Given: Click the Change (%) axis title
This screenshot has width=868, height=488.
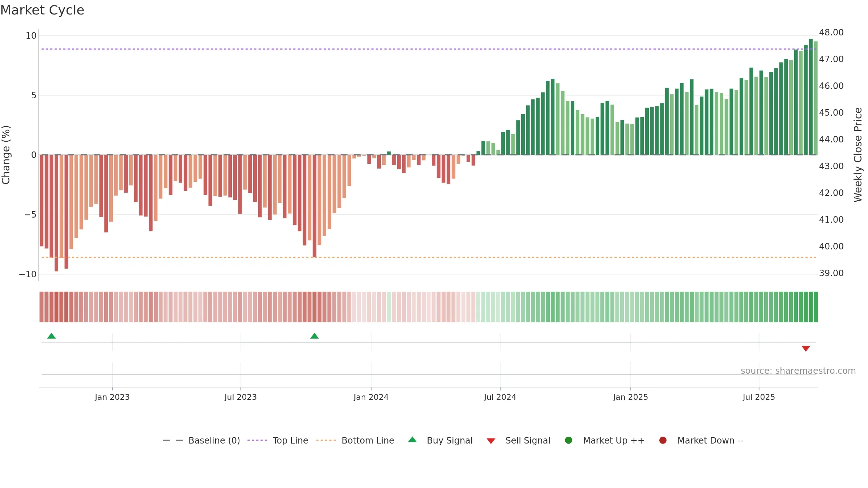Looking at the screenshot, I should [x=6, y=155].
